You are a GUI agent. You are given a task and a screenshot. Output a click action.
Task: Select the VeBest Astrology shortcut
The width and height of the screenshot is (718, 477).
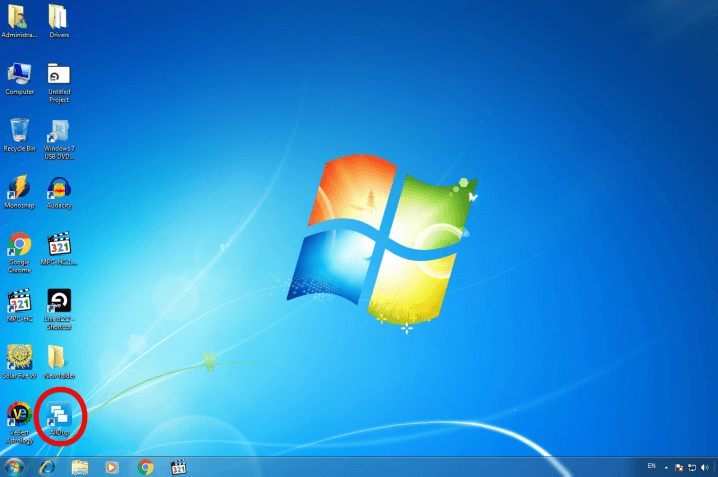[x=19, y=423]
